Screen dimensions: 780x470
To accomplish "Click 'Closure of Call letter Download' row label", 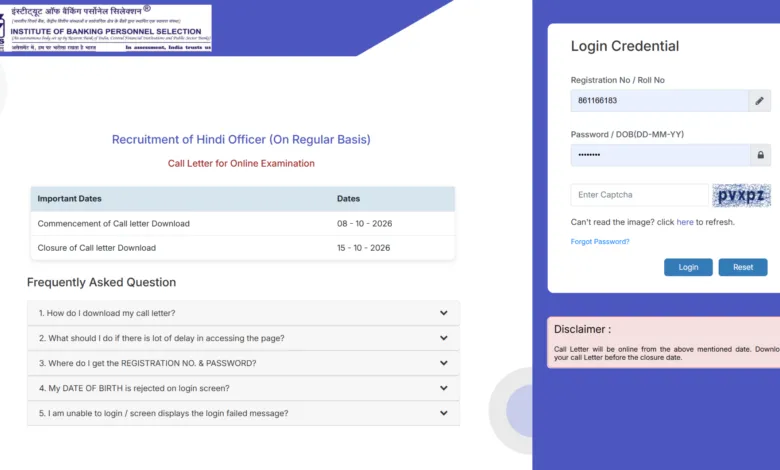I will click(97, 248).
